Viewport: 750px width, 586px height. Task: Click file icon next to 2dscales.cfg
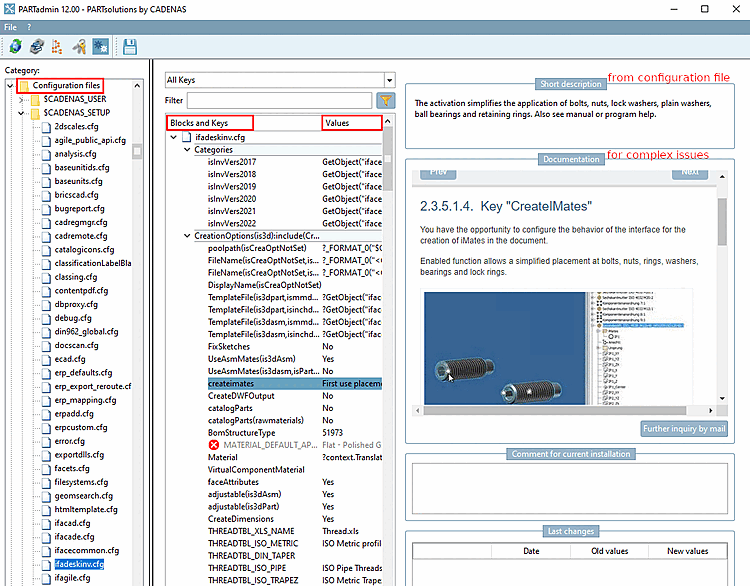click(46, 127)
